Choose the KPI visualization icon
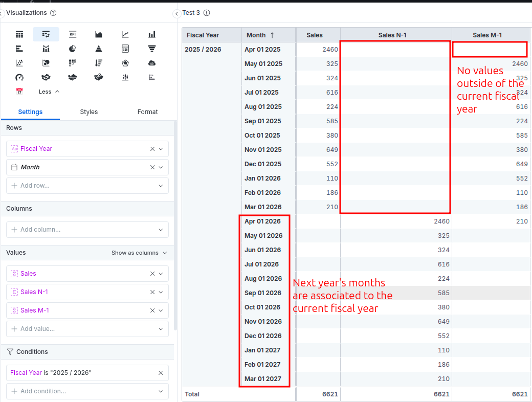532x402 pixels. coord(72,34)
